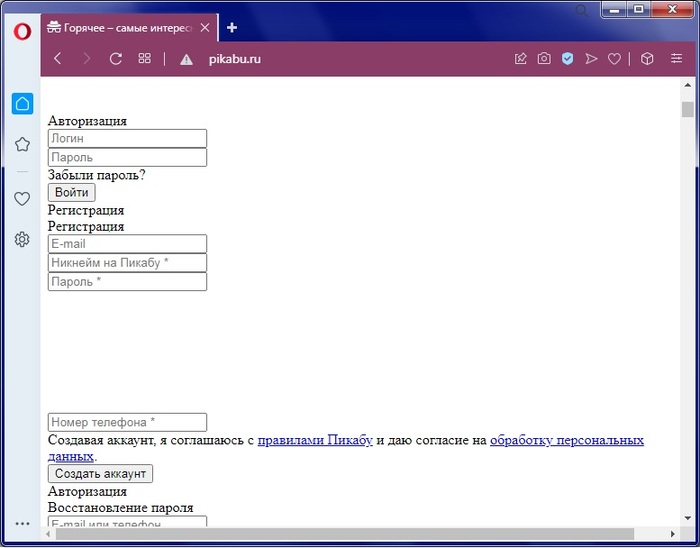Maximize the browser window
This screenshot has width=700, height=548.
pos(639,9)
